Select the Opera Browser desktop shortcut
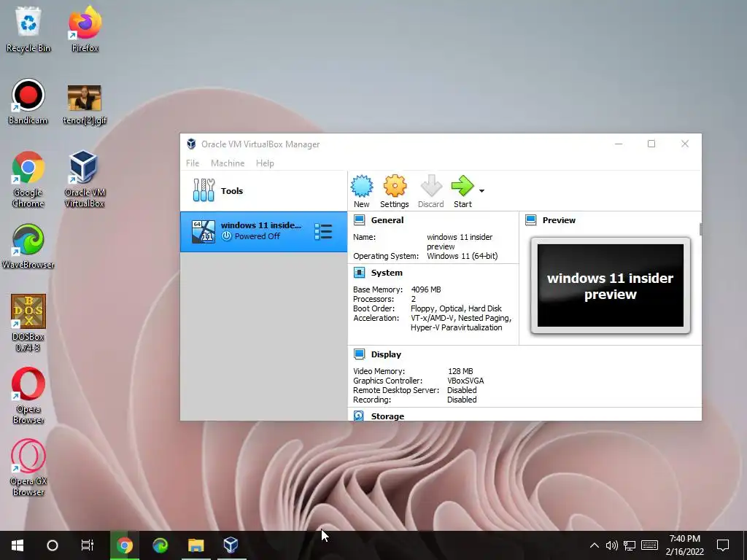 point(28,395)
